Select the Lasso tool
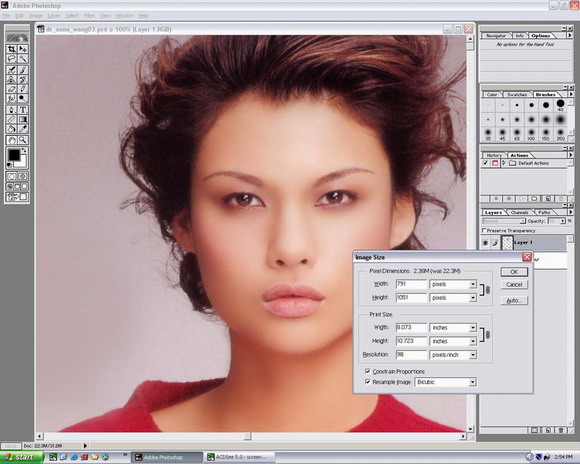Viewport: 580px width, 464px height. tap(11, 58)
